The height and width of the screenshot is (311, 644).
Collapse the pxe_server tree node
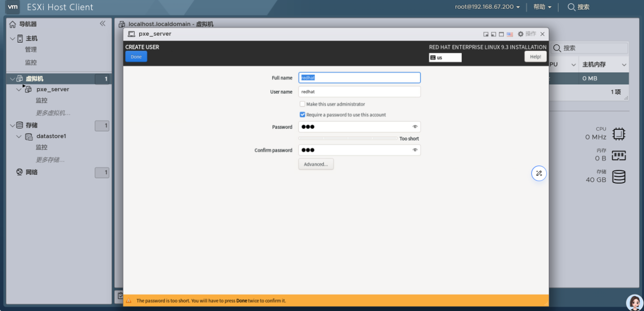point(19,90)
